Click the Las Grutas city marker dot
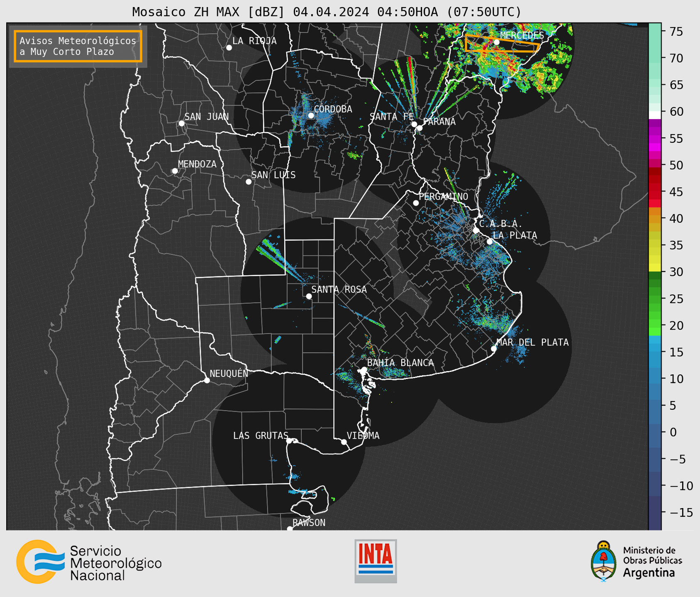Viewport: 700px width, 597px height. [x=289, y=441]
